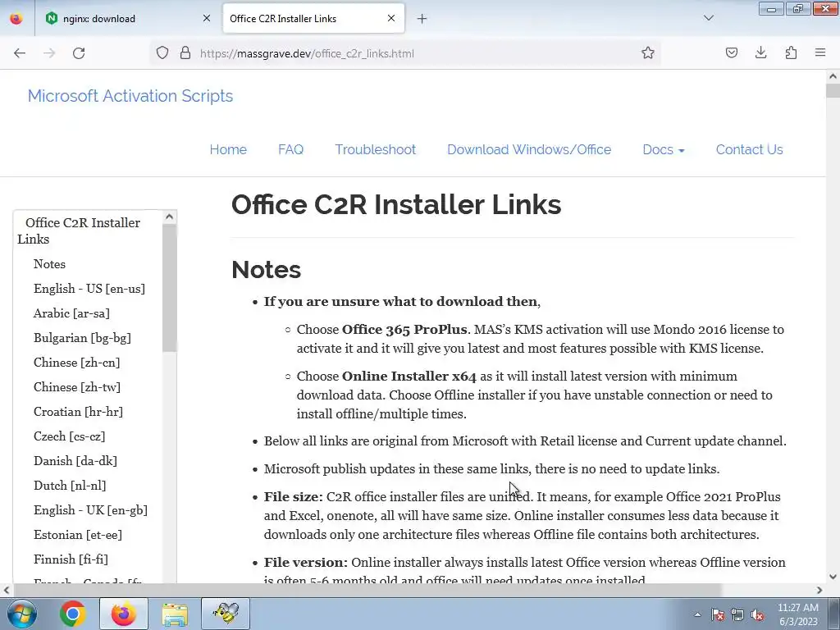The image size is (840, 630).
Task: Open the Home navigation link
Action: (228, 149)
